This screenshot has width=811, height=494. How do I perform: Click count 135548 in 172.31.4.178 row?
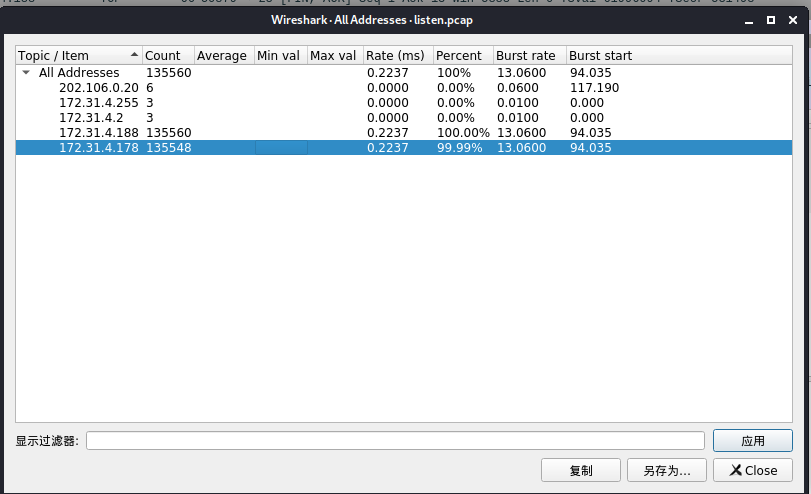[x=169, y=147]
